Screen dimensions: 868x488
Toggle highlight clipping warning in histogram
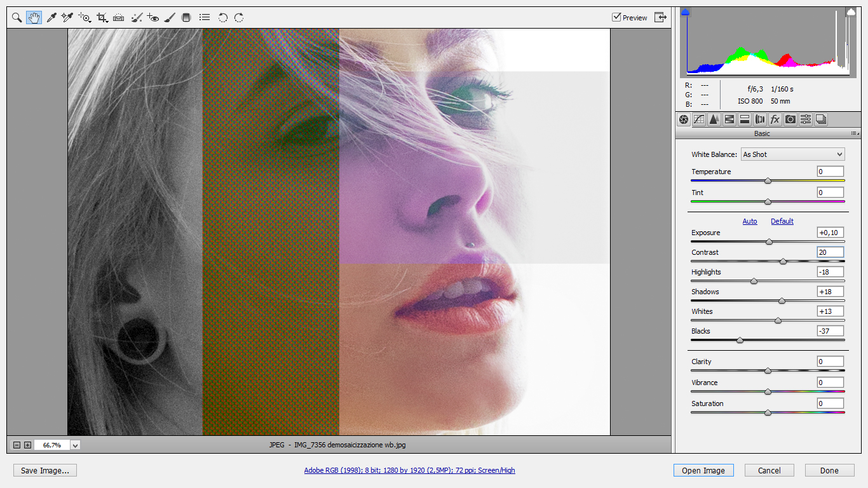[x=851, y=12]
